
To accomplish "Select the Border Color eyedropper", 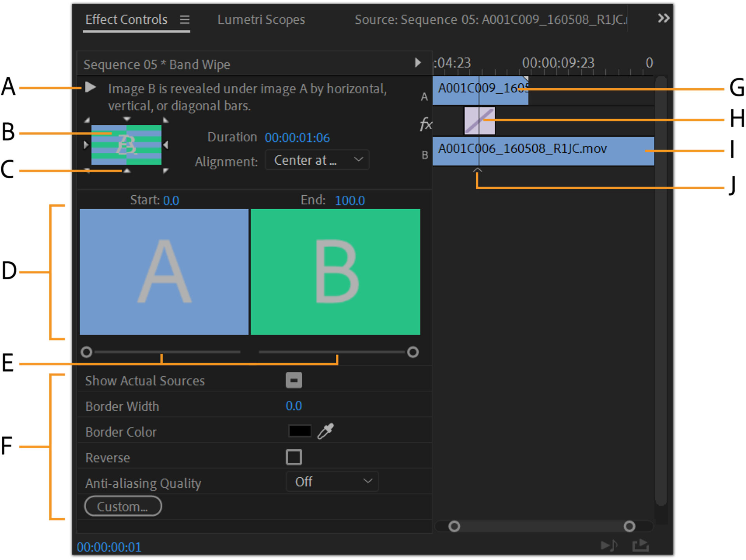I will 326,431.
